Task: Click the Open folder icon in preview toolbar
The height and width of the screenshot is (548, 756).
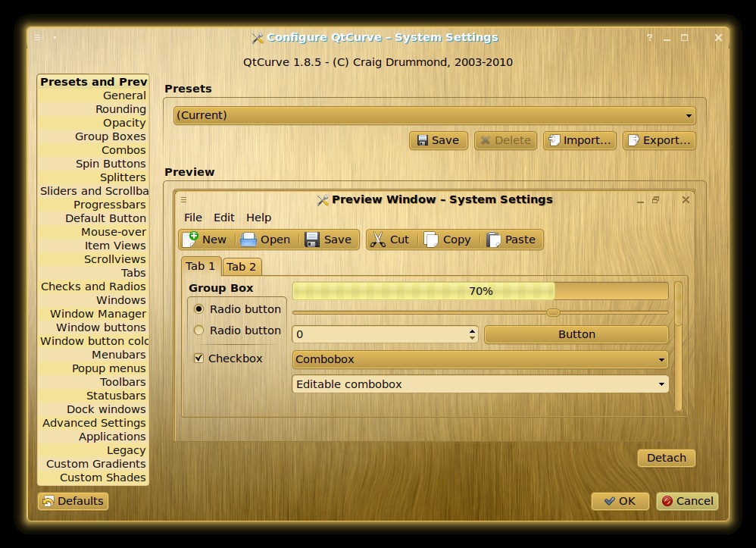Action: 248,240
